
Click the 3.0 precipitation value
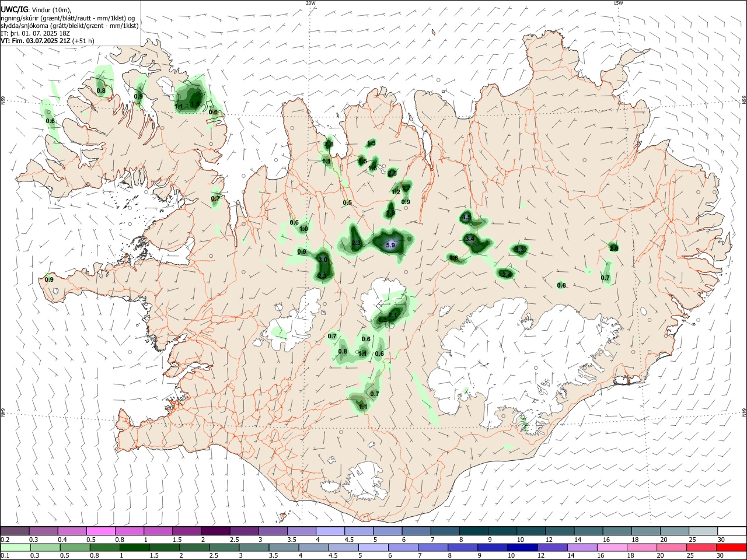(x=323, y=260)
